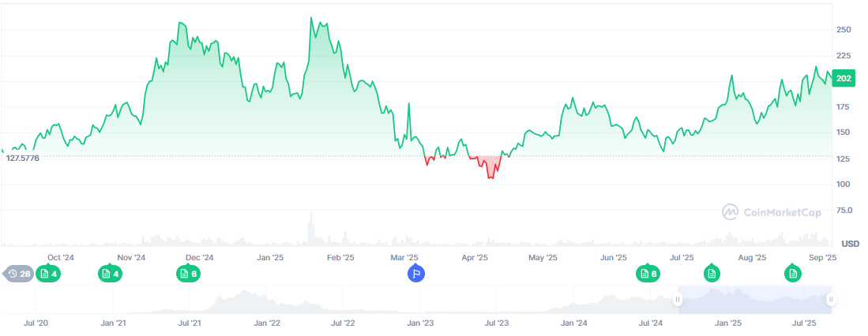Viewport: 868px width, 336px height.
Task: Open the Jun '25 news marker showing 6
Action: [x=648, y=274]
